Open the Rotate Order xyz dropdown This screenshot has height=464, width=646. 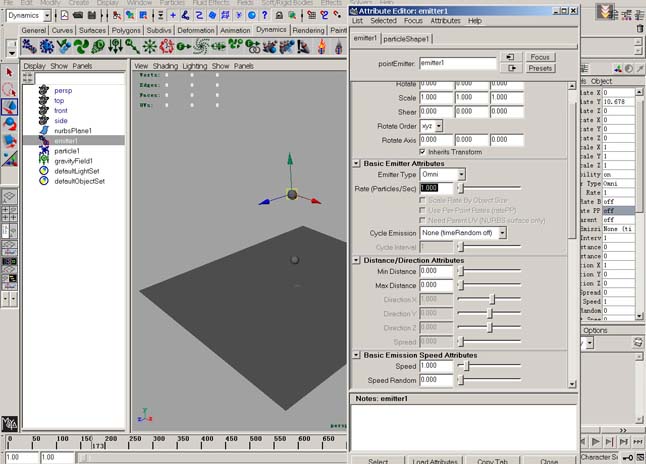point(439,126)
